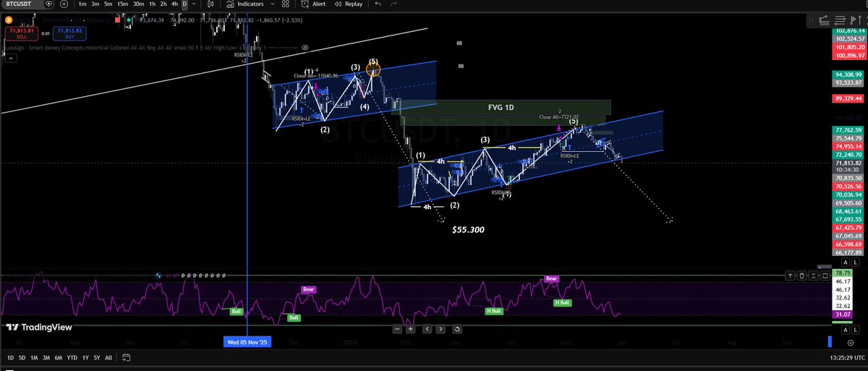This screenshot has width=868, height=371.
Task: Expand the timeframe dropdown arrow
Action: [x=194, y=4]
